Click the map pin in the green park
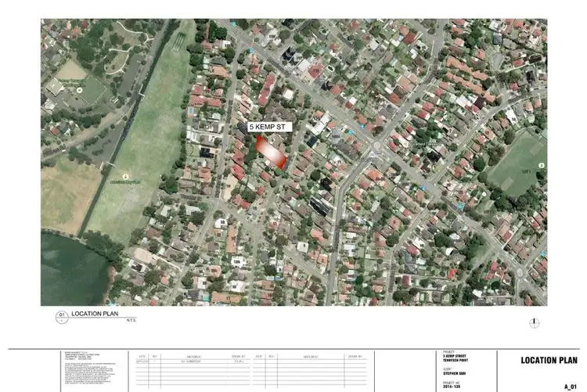587x392 pixels. (x=125, y=178)
